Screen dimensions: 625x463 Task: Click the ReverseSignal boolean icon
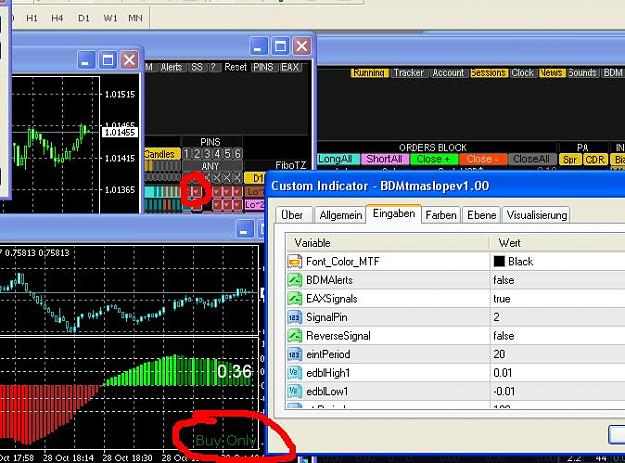(295, 335)
